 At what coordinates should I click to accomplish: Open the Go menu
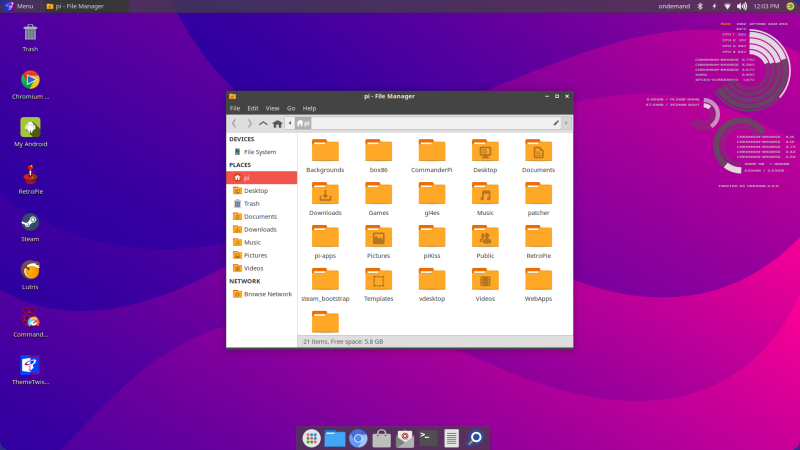point(291,108)
